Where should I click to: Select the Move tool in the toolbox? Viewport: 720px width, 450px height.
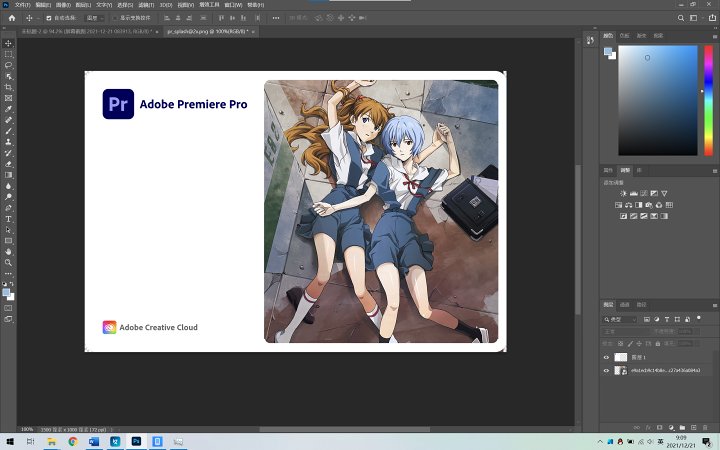point(8,43)
